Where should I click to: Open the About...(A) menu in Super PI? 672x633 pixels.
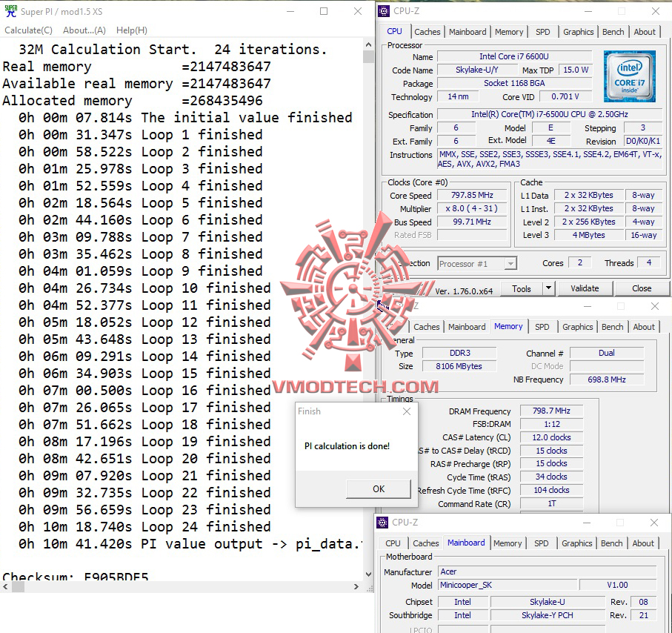click(84, 30)
